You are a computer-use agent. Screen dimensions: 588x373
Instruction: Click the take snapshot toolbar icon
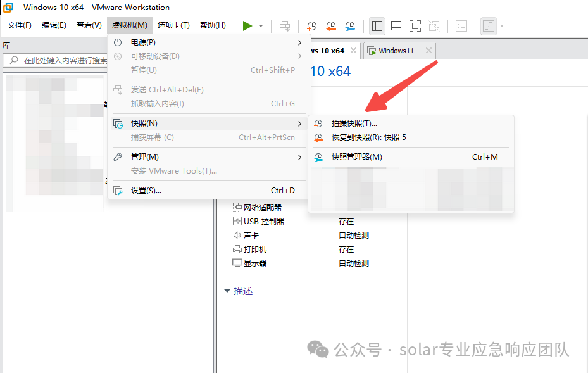pyautogui.click(x=311, y=26)
